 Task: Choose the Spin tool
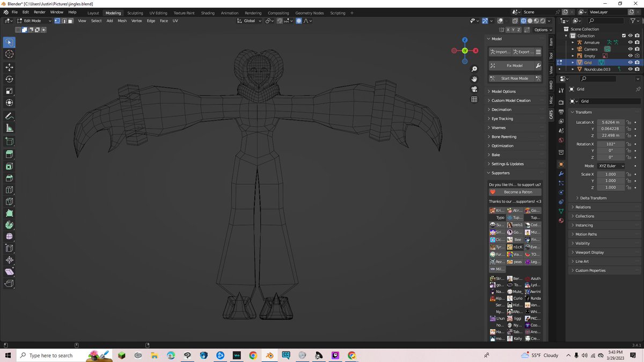click(9, 225)
